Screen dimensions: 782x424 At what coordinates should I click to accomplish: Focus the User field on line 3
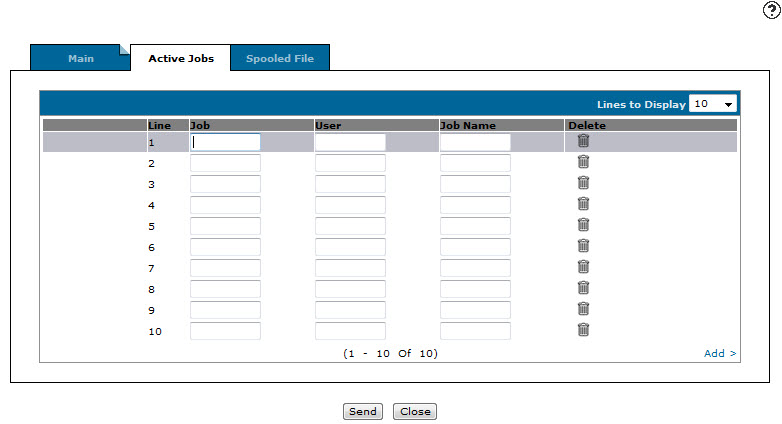350,184
